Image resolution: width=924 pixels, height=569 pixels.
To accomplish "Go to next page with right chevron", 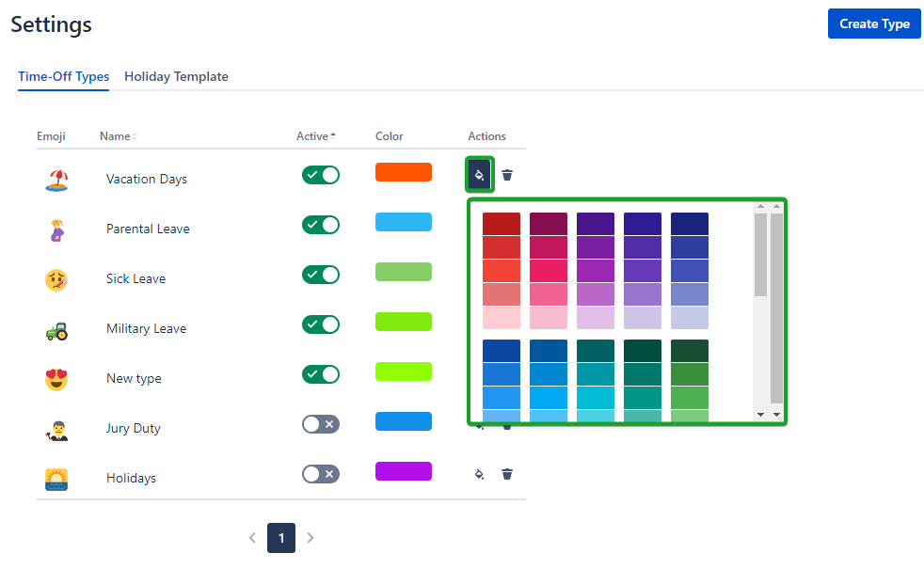I will coord(311,538).
